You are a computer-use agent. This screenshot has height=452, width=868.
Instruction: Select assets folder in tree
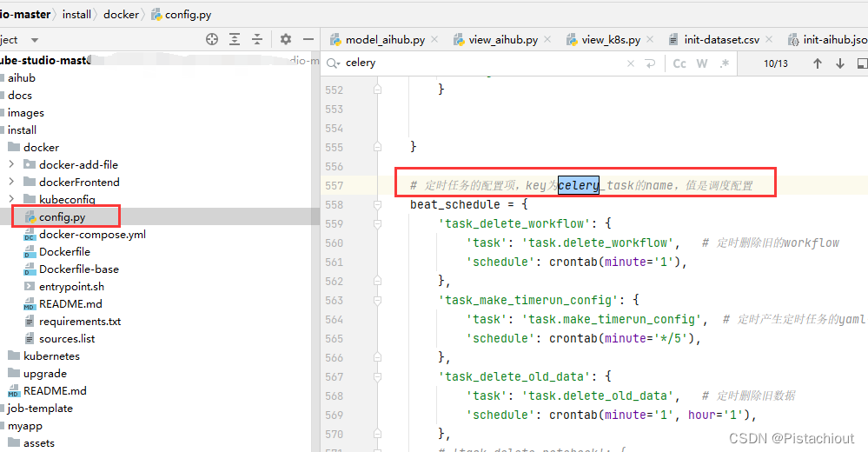click(x=39, y=443)
